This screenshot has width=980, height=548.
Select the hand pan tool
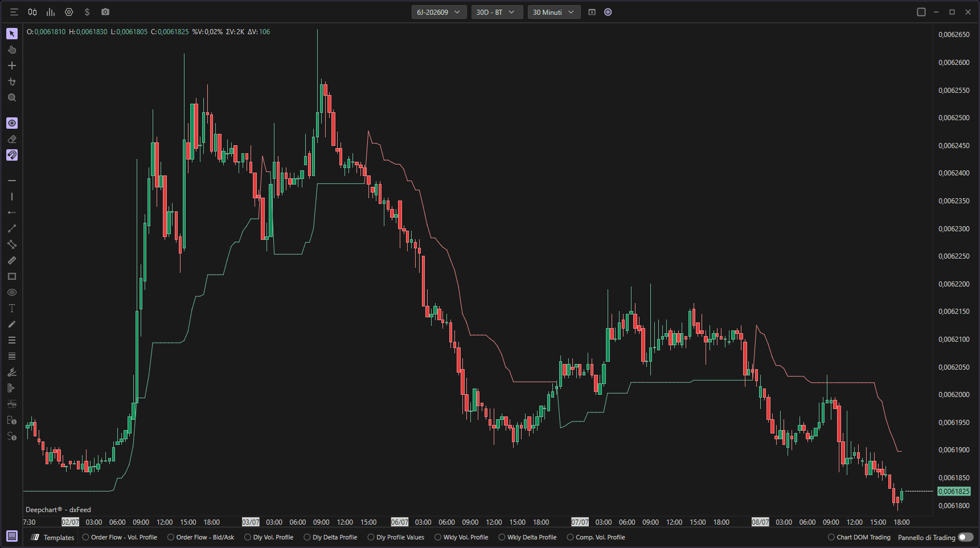point(12,50)
